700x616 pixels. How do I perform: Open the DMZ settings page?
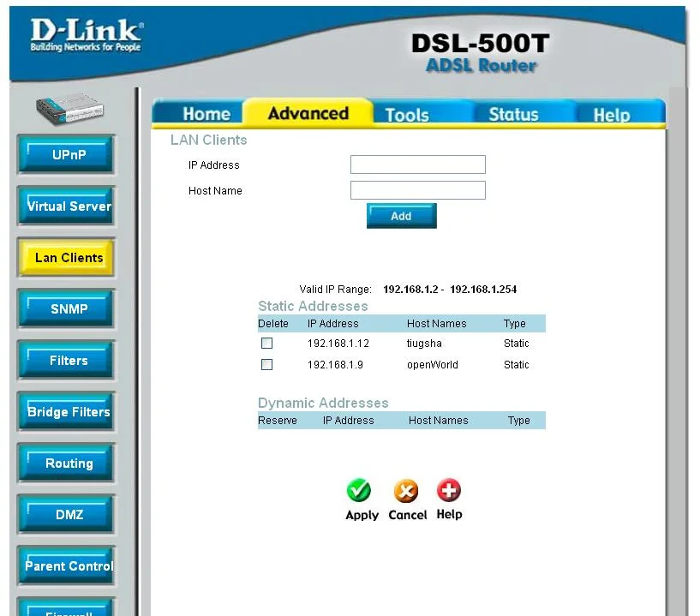(66, 514)
